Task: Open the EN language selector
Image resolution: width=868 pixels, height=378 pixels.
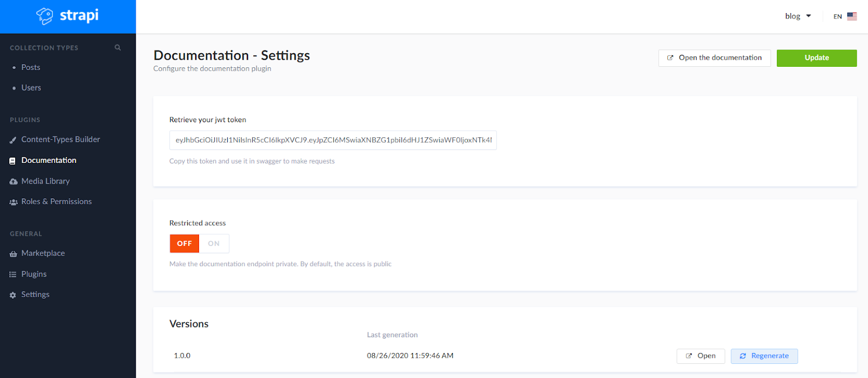Action: coord(845,16)
